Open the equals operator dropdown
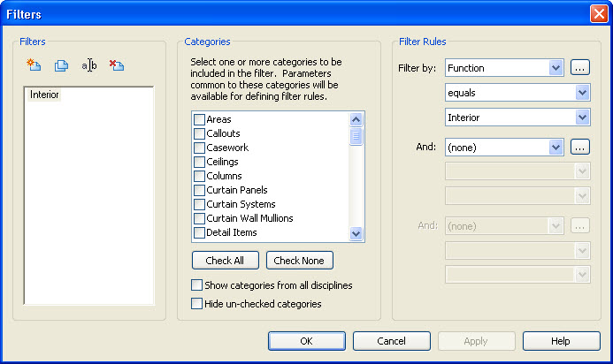Image resolution: width=613 pixels, height=364 pixels. [x=582, y=93]
